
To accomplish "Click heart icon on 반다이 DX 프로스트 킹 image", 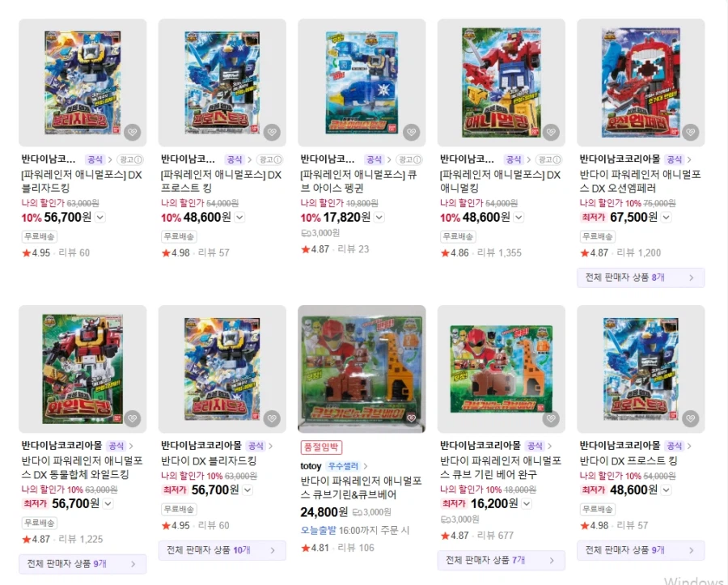I will click(x=691, y=419).
